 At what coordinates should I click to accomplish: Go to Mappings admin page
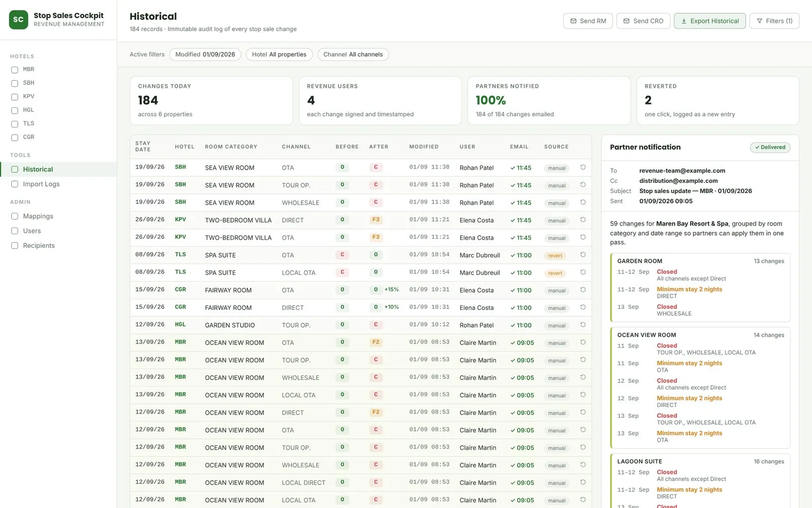pyautogui.click(x=58, y=216)
